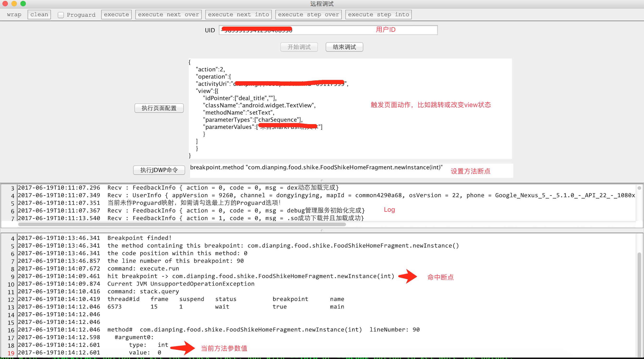Click the execute next over button

point(168,14)
